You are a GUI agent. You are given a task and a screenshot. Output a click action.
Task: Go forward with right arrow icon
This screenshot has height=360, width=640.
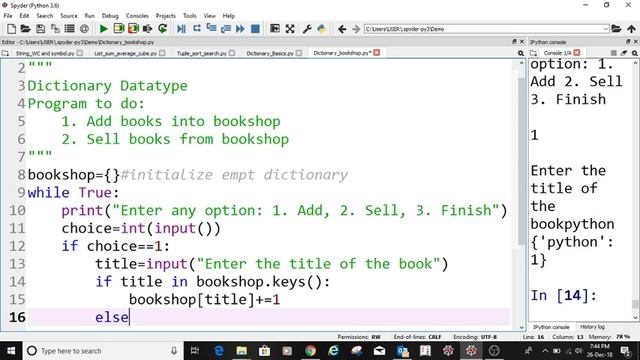click(x=356, y=29)
